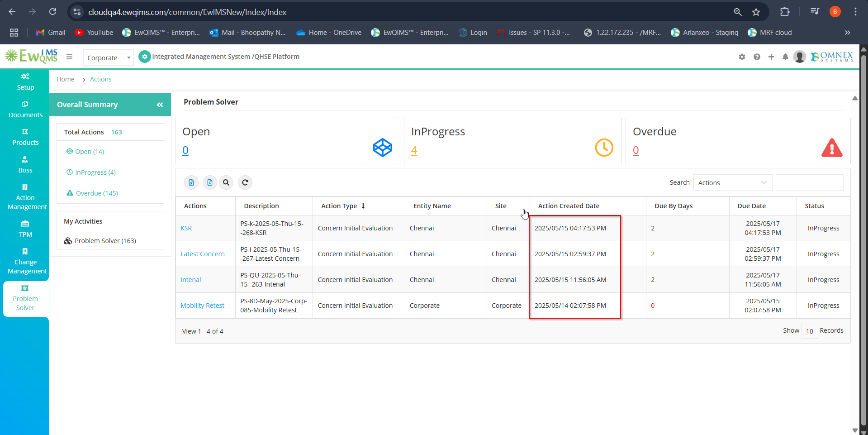
Task: Open the help question mark icon
Action: click(757, 57)
